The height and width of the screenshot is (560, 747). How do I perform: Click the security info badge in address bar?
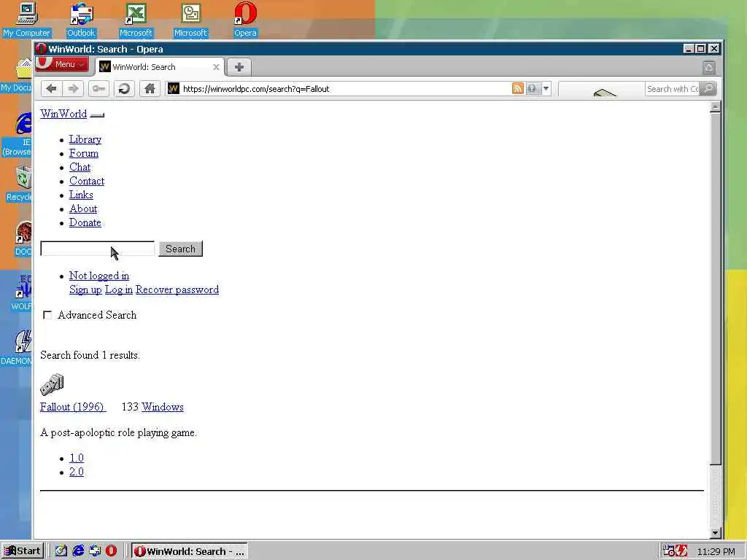coord(532,88)
